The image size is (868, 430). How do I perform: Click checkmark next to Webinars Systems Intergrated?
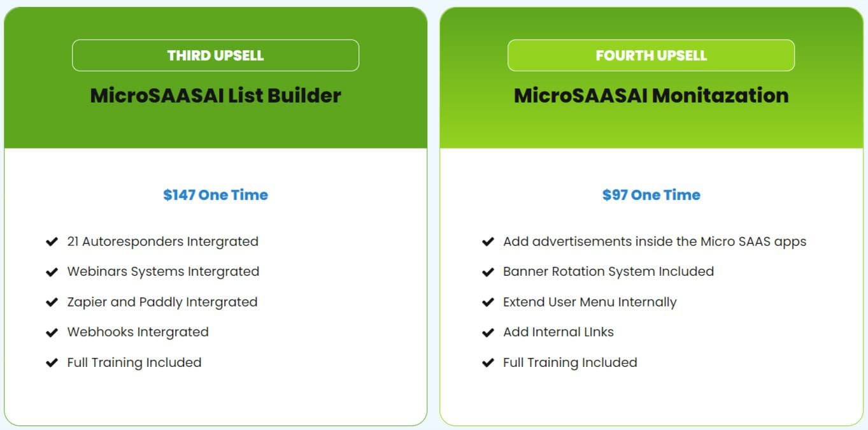coord(52,272)
